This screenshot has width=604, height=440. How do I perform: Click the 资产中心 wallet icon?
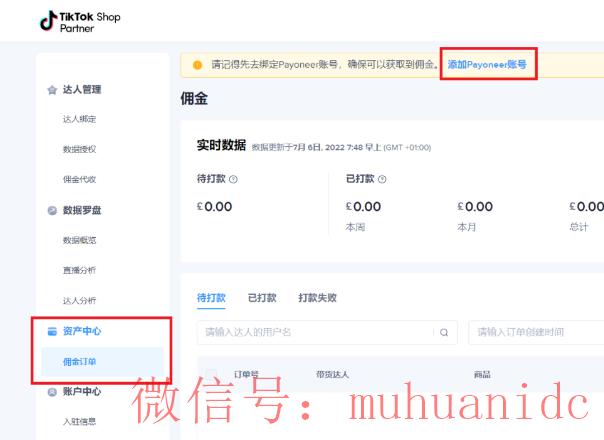[52, 331]
